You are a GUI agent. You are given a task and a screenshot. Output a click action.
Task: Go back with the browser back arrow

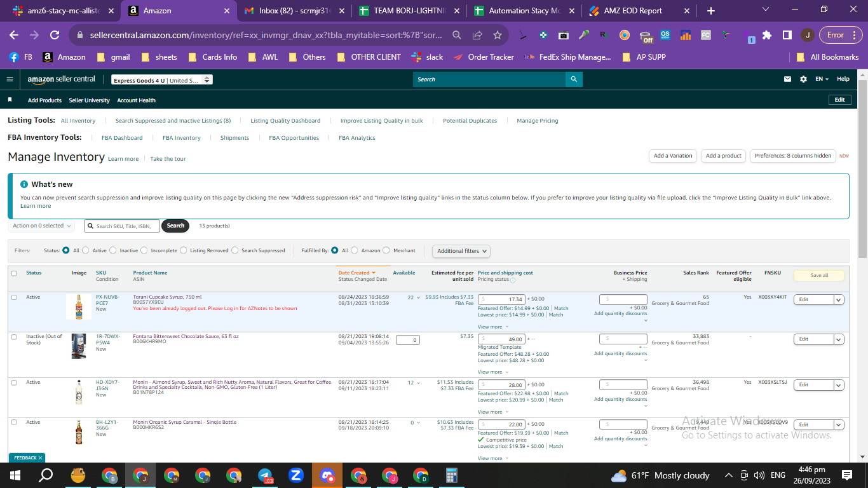point(14,36)
